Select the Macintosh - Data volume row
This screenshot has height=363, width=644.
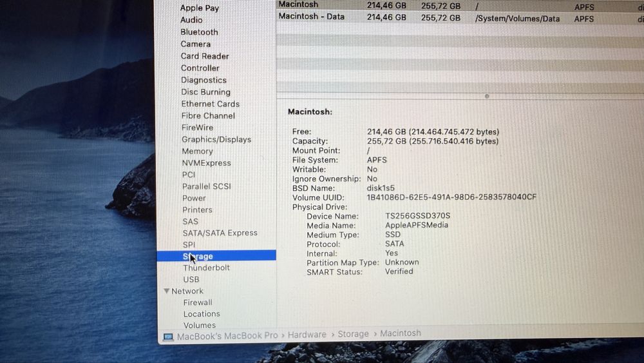pyautogui.click(x=460, y=17)
